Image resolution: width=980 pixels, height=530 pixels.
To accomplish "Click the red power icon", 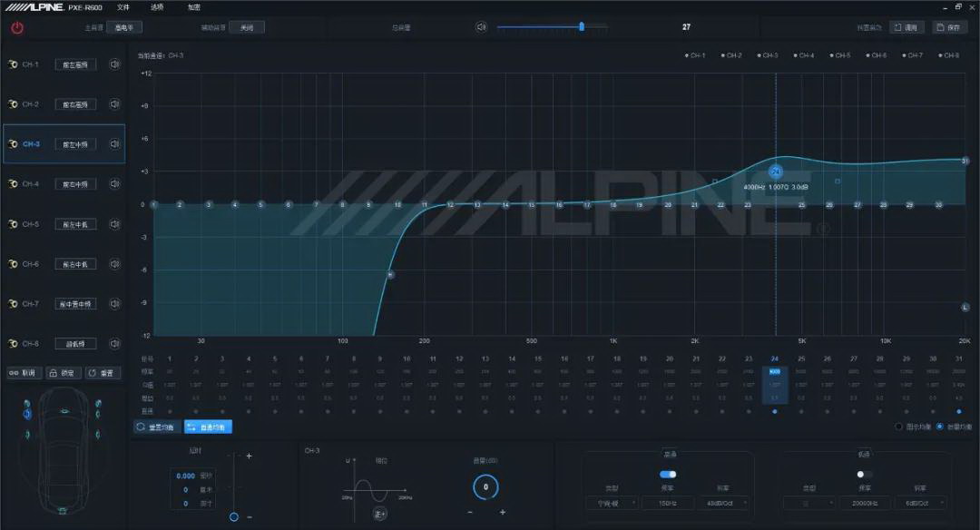I will [17, 28].
